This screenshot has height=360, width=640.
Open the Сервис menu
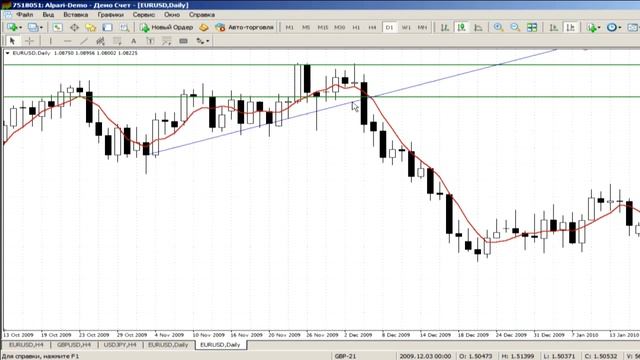[144, 15]
